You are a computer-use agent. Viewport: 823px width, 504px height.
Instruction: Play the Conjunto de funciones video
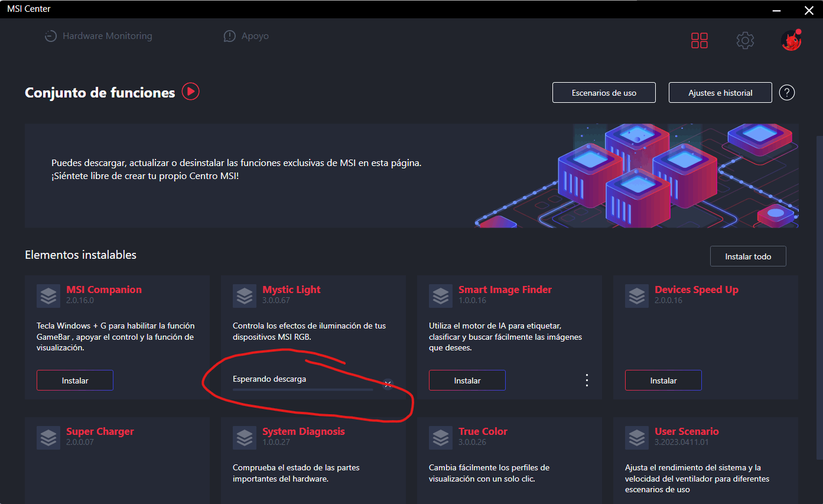190,92
